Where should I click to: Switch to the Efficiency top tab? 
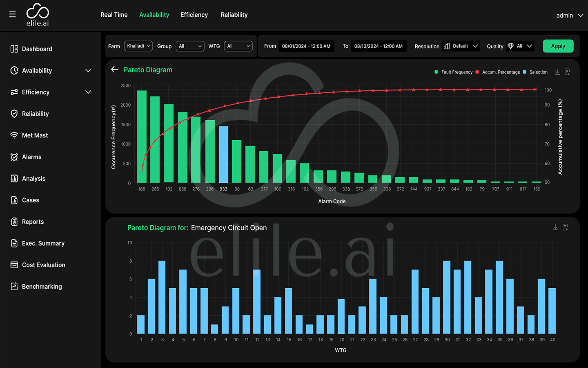194,15
